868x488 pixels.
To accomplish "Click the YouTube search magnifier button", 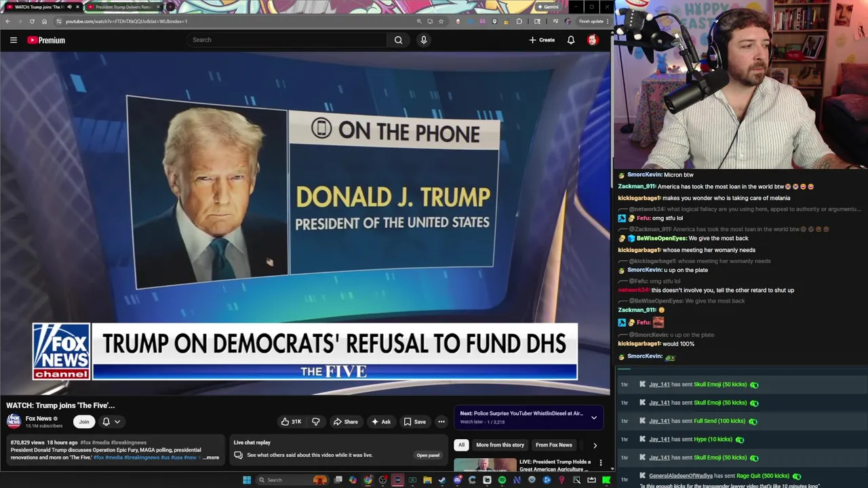I will 398,40.
